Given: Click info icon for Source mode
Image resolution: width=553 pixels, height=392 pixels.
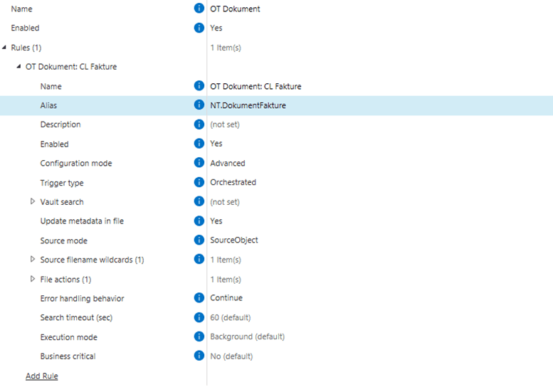Looking at the screenshot, I should pos(199,240).
